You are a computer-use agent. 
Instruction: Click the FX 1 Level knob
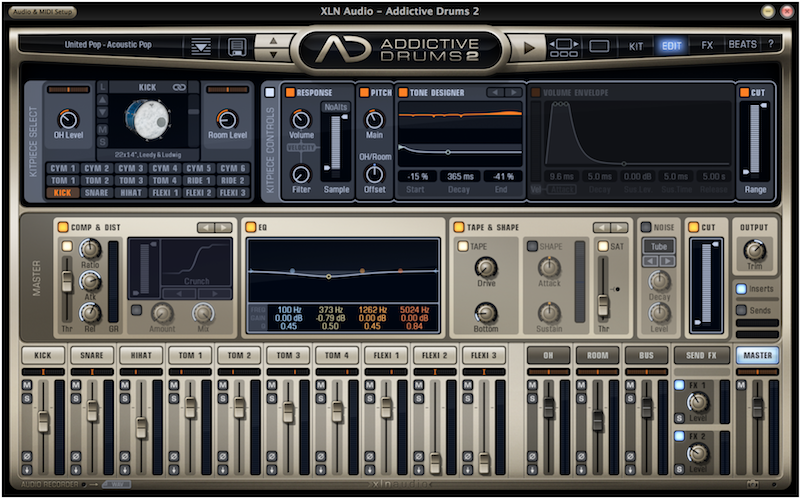pyautogui.click(x=697, y=403)
